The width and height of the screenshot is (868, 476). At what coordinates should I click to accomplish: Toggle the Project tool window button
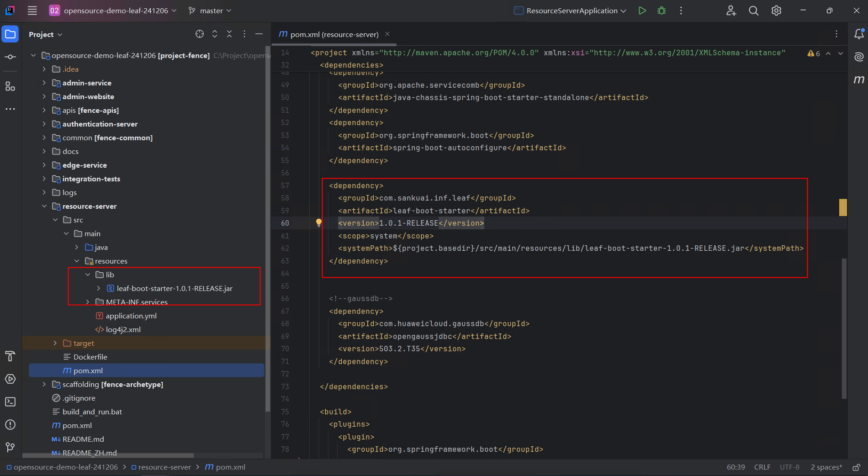pyautogui.click(x=10, y=34)
